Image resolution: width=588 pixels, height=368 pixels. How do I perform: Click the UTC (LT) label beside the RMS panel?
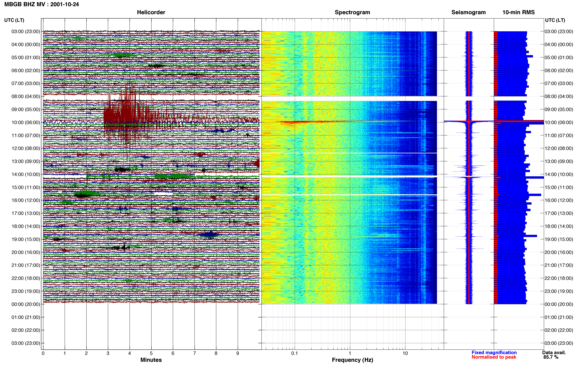[x=555, y=20]
